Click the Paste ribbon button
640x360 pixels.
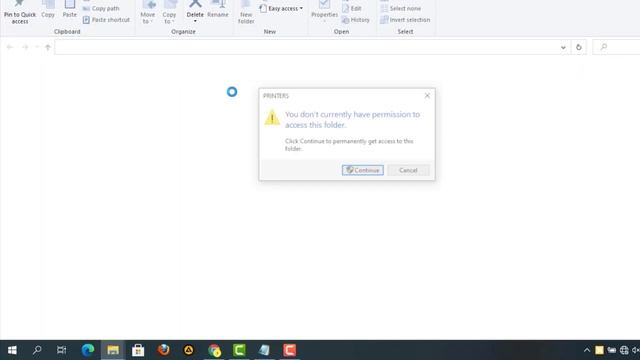click(x=69, y=10)
